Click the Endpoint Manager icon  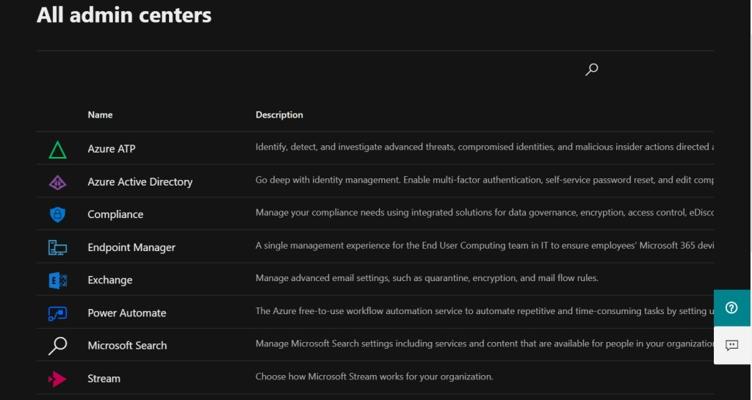[x=57, y=248]
